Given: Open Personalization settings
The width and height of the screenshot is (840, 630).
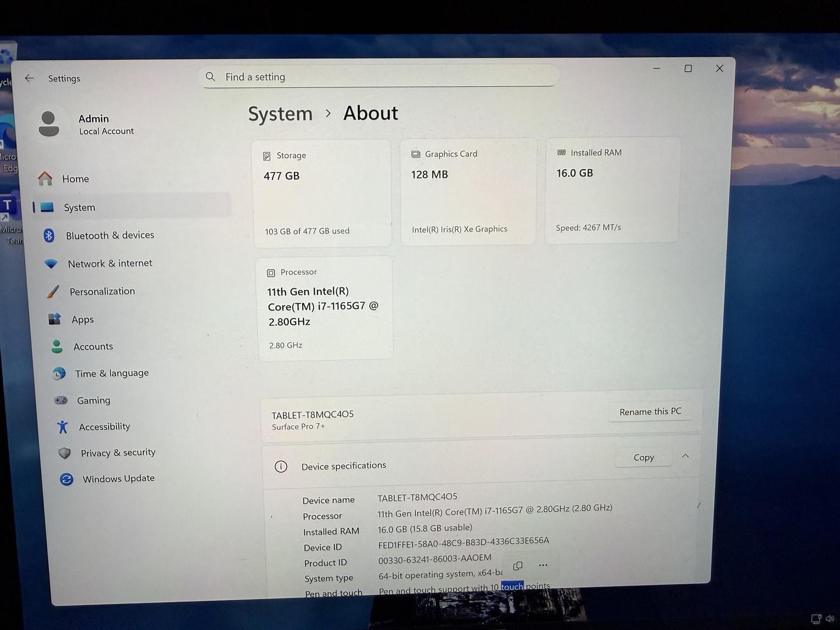Looking at the screenshot, I should [102, 291].
